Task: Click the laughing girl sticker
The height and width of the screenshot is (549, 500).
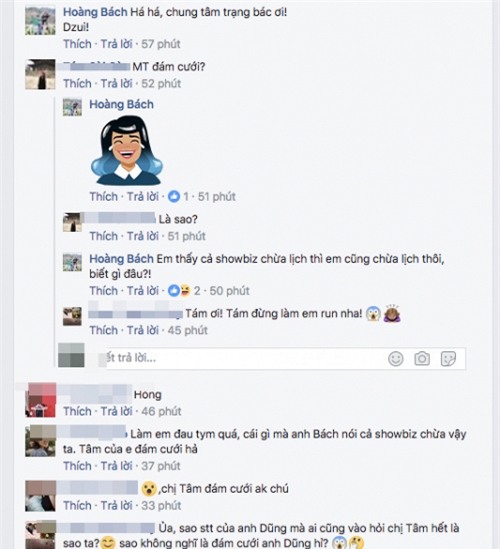Action: pyautogui.click(x=127, y=151)
